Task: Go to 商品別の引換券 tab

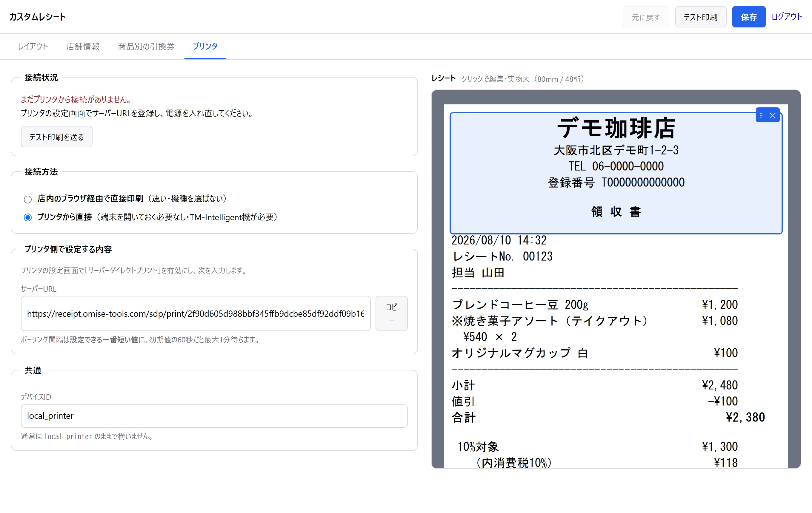Action: (x=146, y=46)
